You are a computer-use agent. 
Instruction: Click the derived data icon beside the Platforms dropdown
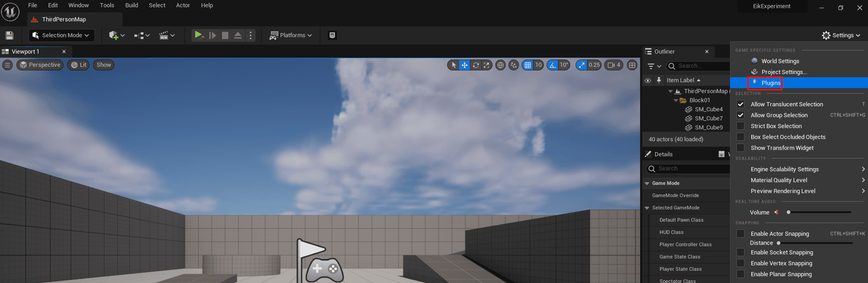[332, 35]
